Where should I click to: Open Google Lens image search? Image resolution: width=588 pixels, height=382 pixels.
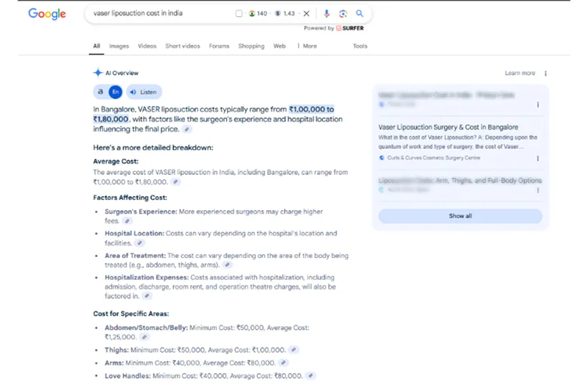click(343, 13)
